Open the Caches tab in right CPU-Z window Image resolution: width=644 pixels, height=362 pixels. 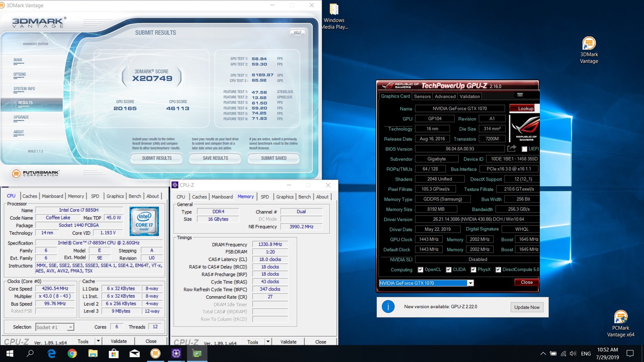(199, 197)
